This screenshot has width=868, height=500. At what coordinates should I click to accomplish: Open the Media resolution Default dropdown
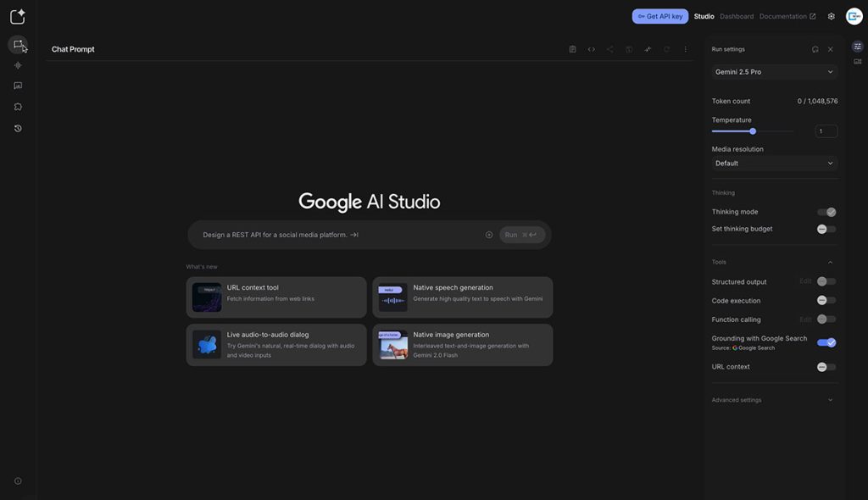[774, 163]
